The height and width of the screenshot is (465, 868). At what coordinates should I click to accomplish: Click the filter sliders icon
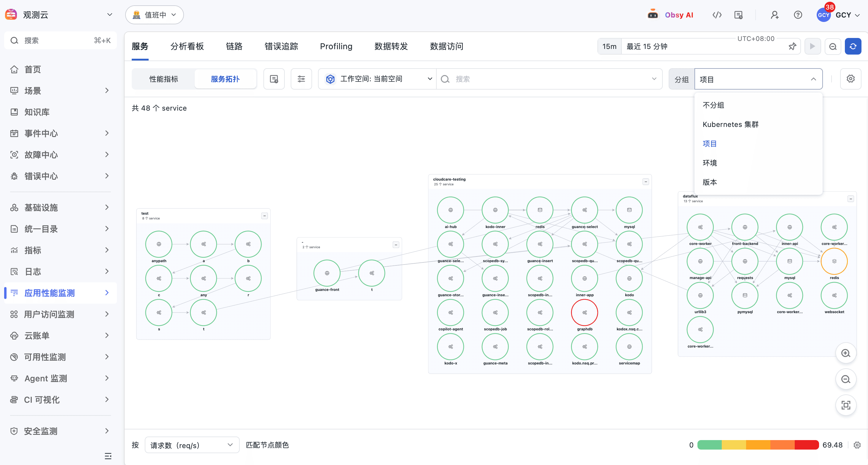pyautogui.click(x=301, y=79)
